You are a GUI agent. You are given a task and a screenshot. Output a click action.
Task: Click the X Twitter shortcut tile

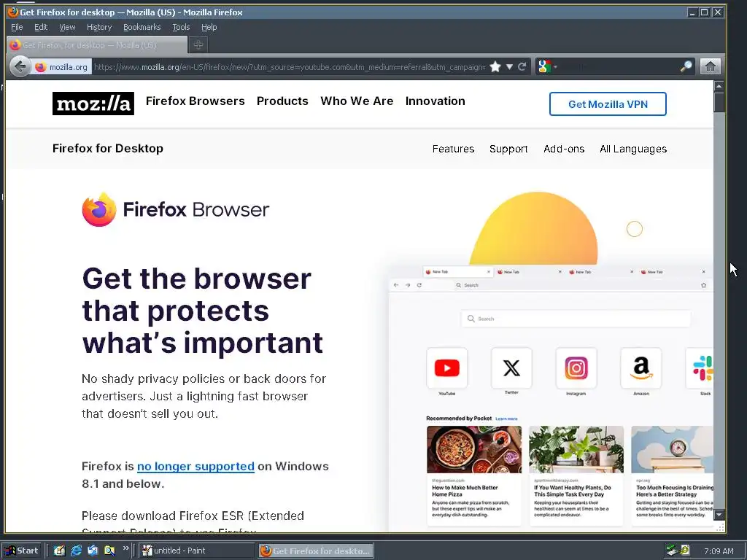pyautogui.click(x=511, y=368)
